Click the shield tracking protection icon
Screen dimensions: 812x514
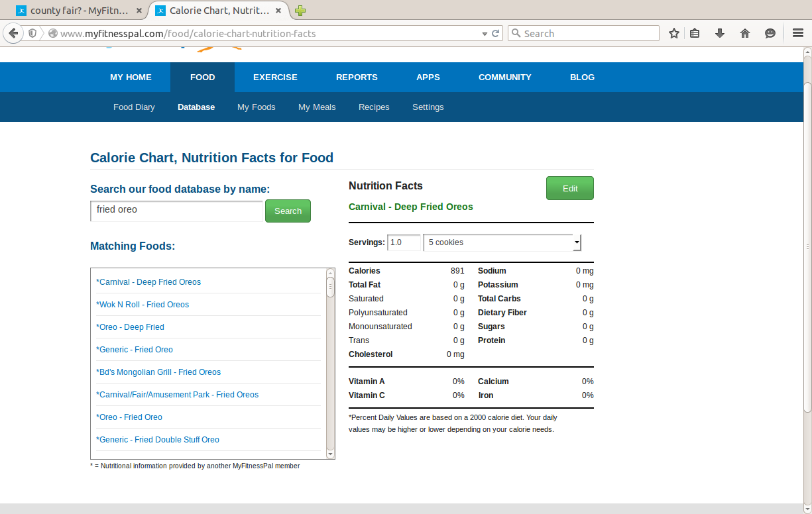click(32, 33)
